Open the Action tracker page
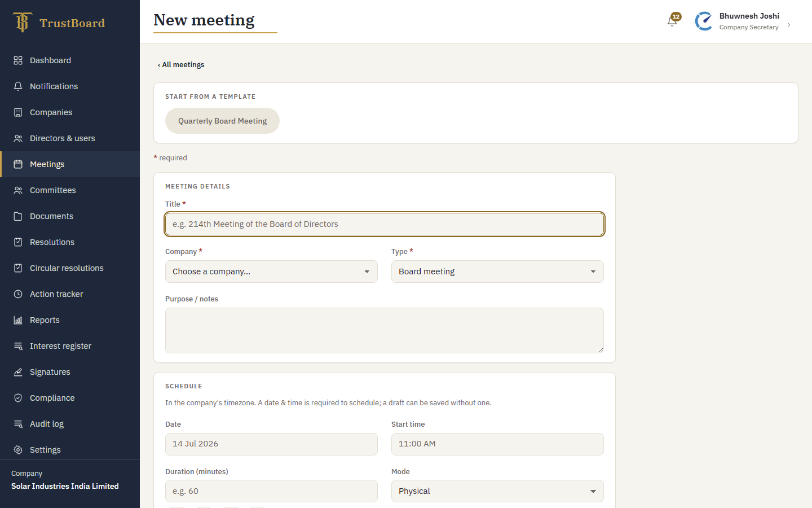Image resolution: width=812 pixels, height=508 pixels. [70, 294]
